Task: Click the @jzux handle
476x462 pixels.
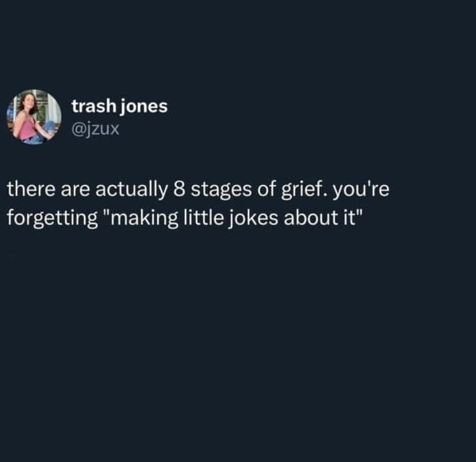Action: [x=95, y=128]
